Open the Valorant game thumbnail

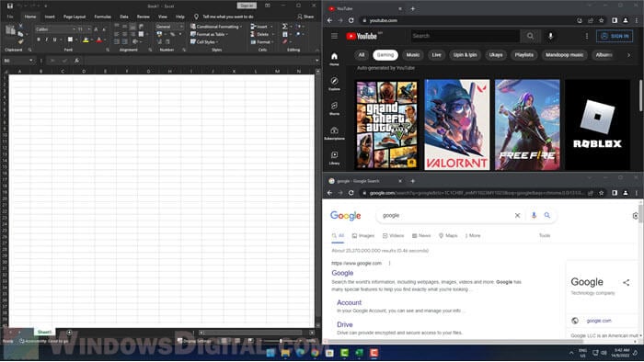pos(456,125)
